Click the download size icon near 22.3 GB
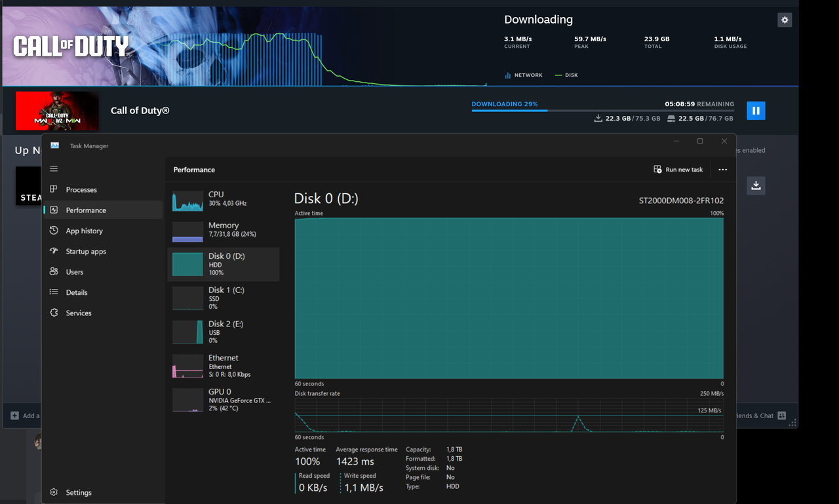The height and width of the screenshot is (504, 839). (598, 119)
